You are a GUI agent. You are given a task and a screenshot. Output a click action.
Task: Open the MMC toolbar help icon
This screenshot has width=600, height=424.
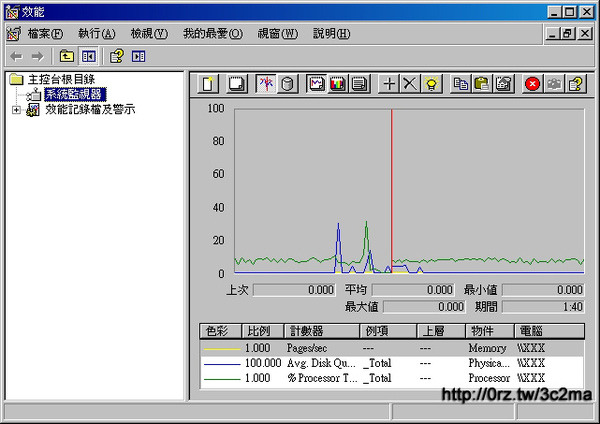pos(117,56)
